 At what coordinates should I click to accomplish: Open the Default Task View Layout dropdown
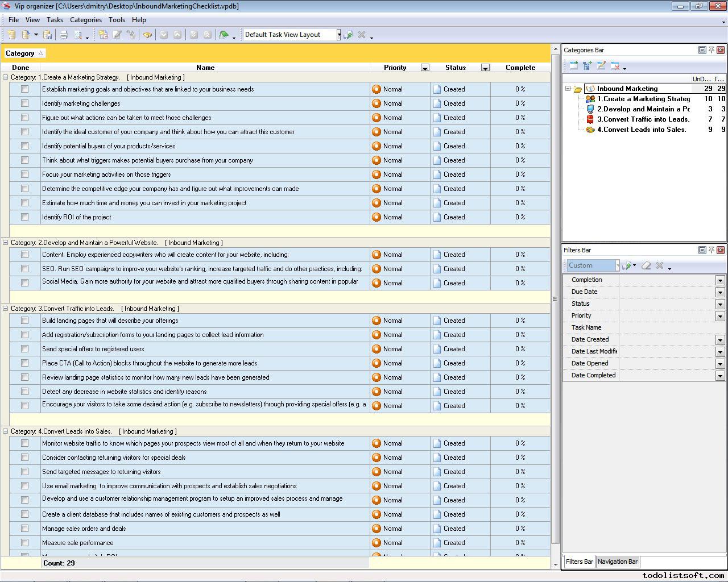(338, 35)
